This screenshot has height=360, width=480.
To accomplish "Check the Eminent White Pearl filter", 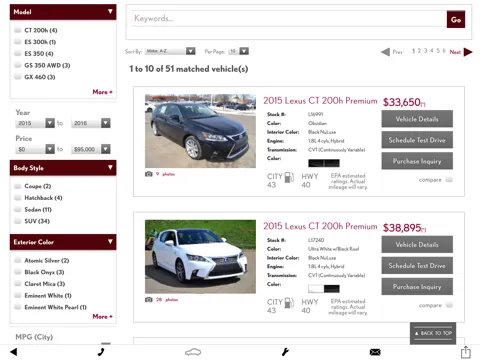I will pos(18,307).
